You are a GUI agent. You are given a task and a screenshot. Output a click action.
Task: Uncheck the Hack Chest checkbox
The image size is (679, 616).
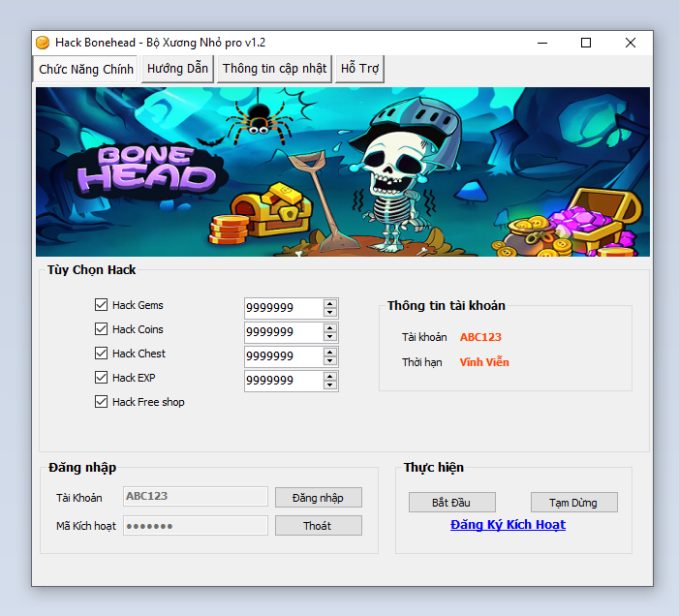coord(101,354)
